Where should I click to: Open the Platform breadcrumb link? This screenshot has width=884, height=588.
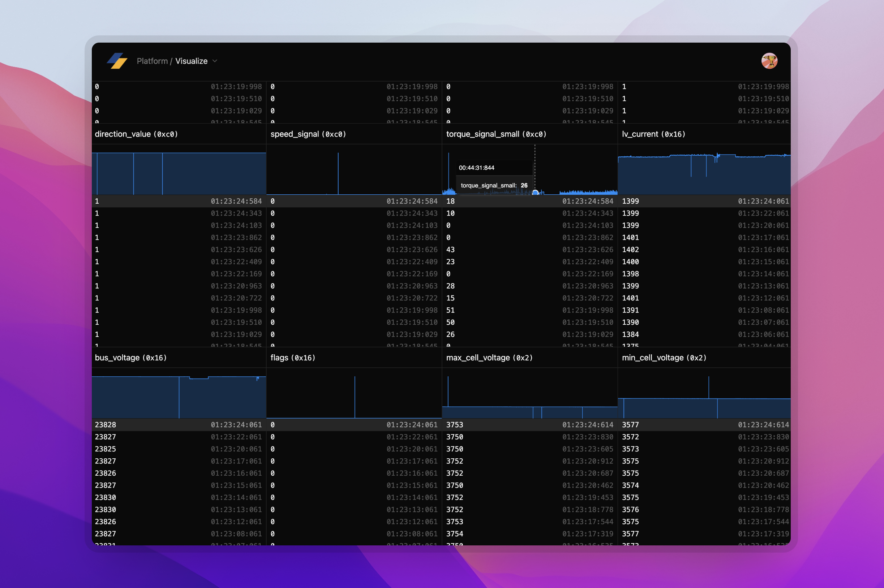coord(152,61)
